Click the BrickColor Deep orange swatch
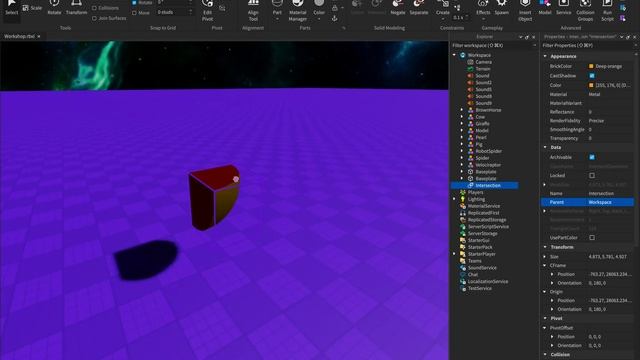This screenshot has height=360, width=640. (591, 66)
